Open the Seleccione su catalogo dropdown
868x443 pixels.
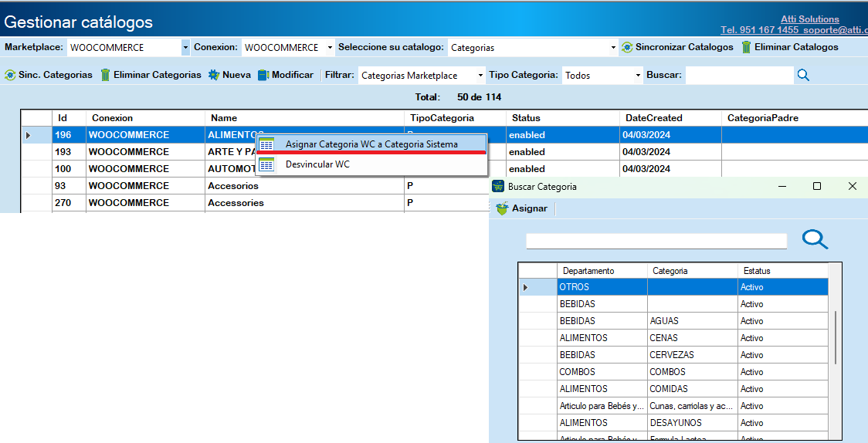[x=614, y=48]
